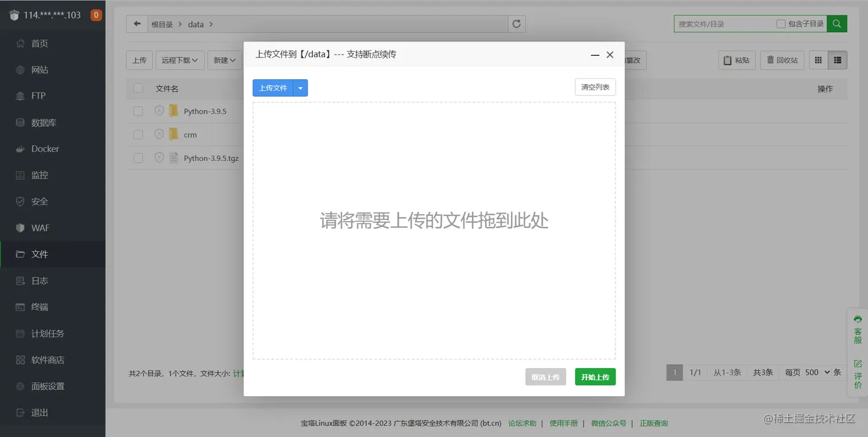Viewport: 868px width, 437px height.
Task: Open 新建 create new dropdown
Action: click(x=224, y=60)
